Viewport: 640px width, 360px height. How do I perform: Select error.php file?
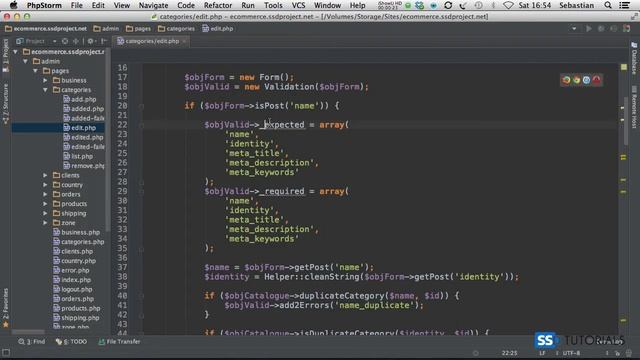pos(71,270)
